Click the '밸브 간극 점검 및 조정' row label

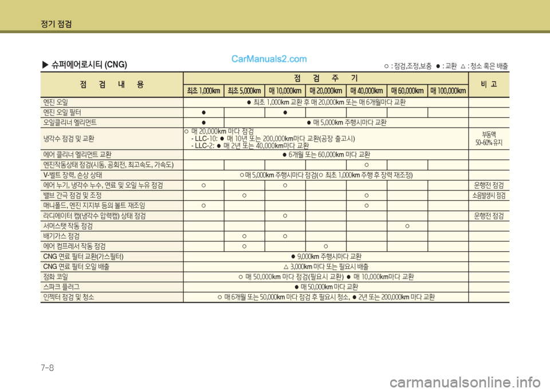[72, 196]
